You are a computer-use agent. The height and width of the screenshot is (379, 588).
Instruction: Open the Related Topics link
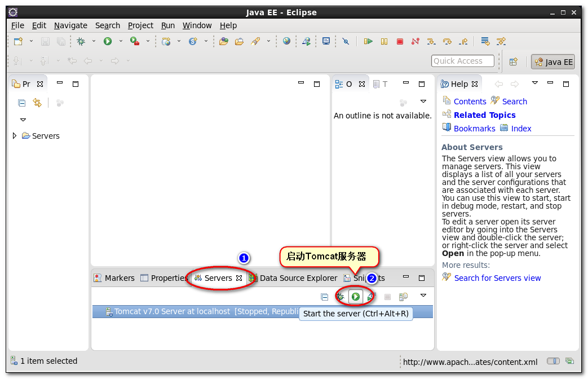coord(484,115)
